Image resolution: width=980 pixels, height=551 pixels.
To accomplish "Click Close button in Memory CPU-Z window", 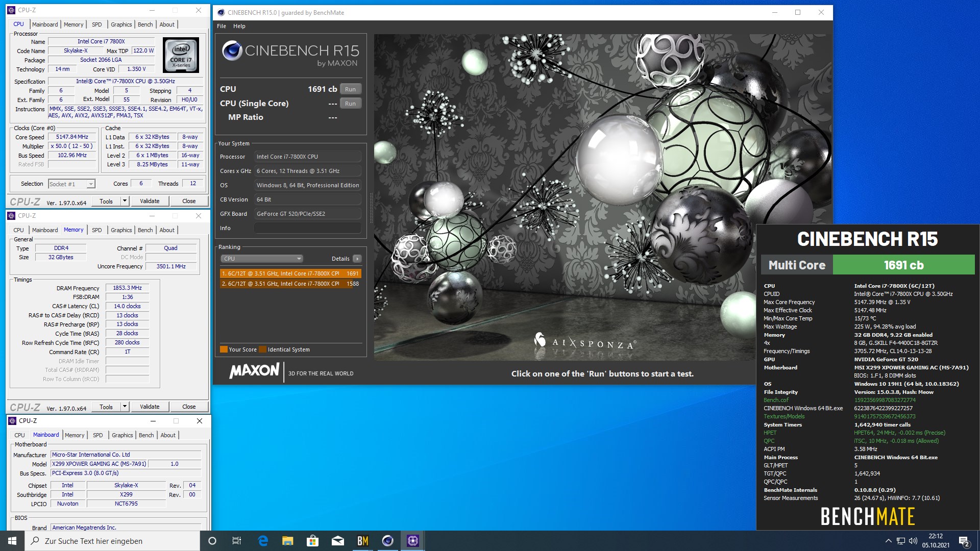I will pos(189,407).
